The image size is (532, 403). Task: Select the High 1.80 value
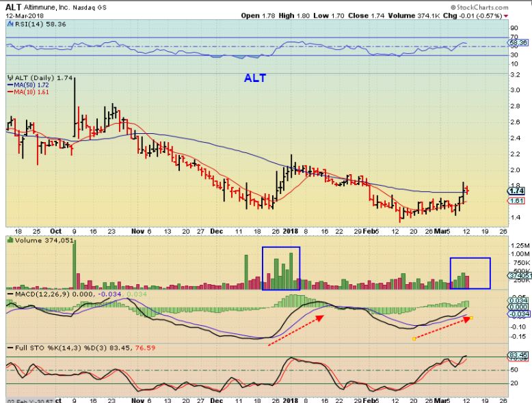click(x=294, y=16)
